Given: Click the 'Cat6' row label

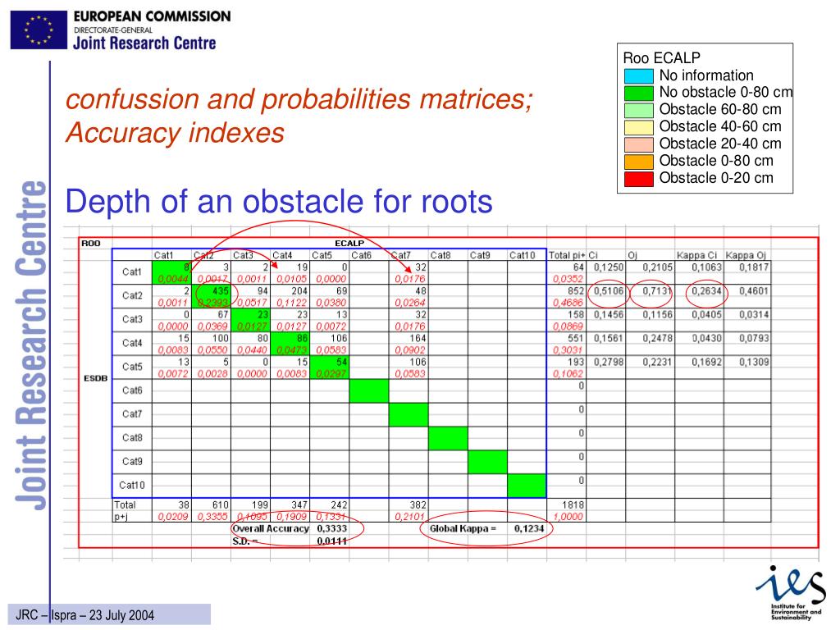Looking at the screenshot, I should point(132,390).
